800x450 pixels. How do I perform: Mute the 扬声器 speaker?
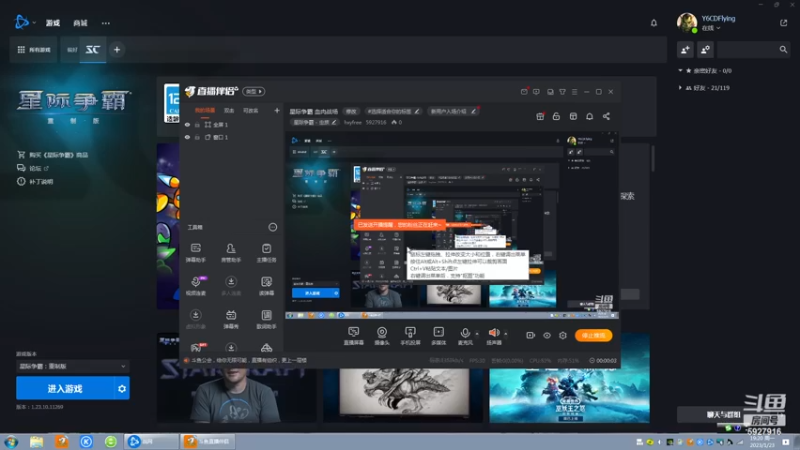[x=494, y=336]
